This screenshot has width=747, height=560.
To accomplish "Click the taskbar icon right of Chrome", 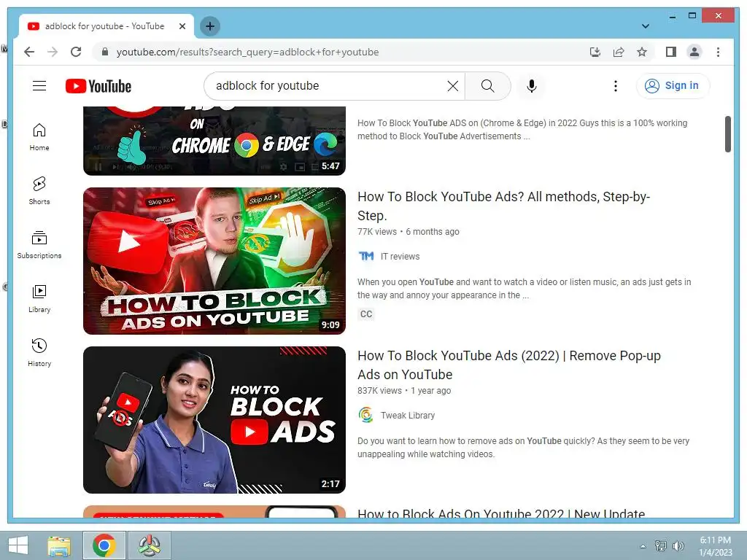I will click(x=149, y=545).
